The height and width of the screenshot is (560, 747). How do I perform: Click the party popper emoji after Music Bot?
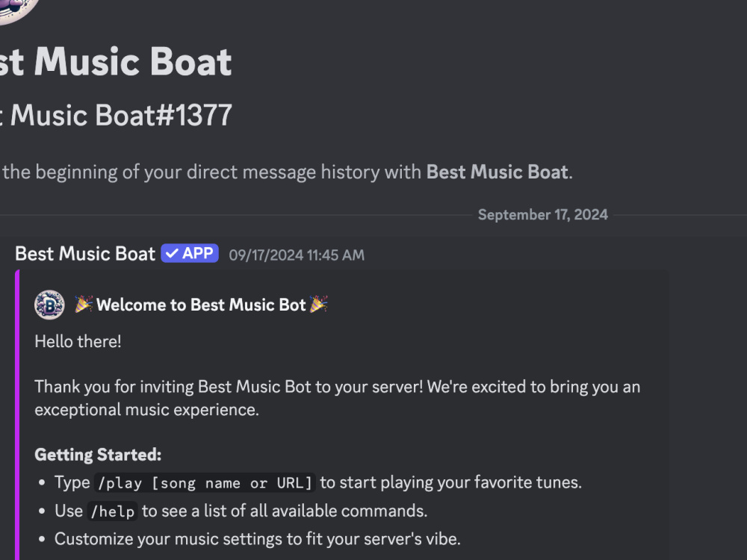(319, 305)
